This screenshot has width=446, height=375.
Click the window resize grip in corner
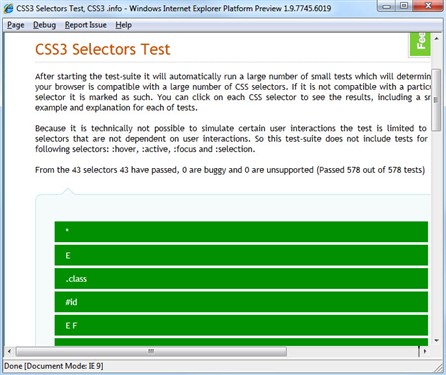tap(438, 367)
